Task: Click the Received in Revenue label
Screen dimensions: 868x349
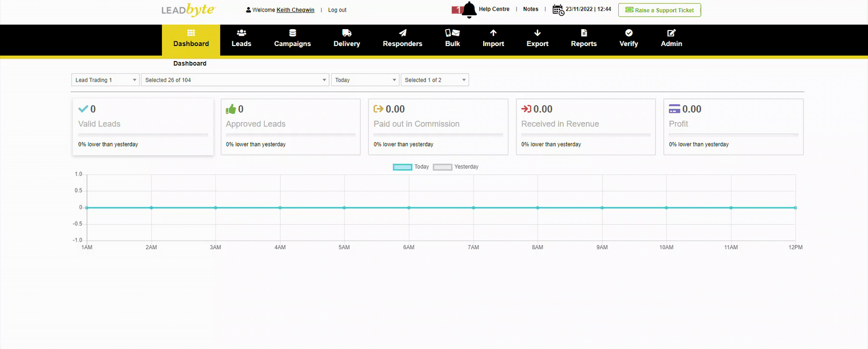Action: (560, 124)
